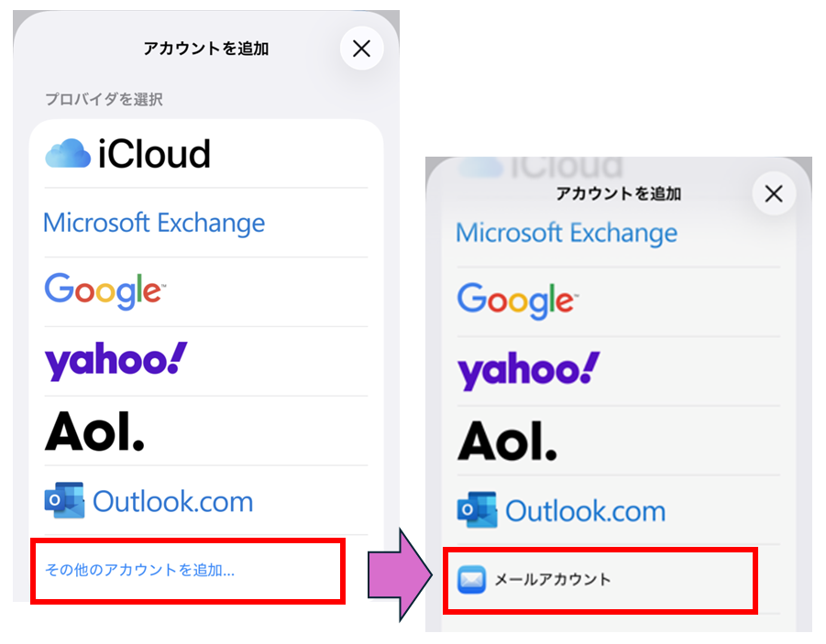Click the Outlook.com text in the left panel
Screen dimensions: 826x644
pos(173,501)
